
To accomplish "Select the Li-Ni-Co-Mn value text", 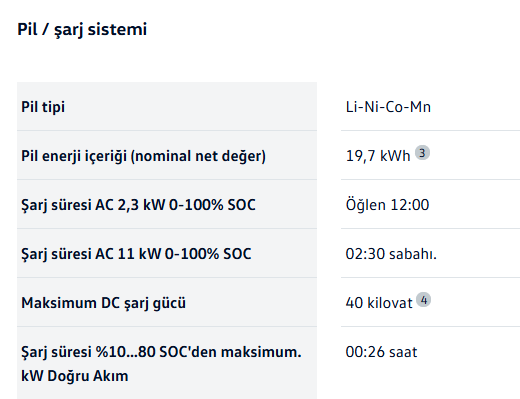I will point(388,107).
